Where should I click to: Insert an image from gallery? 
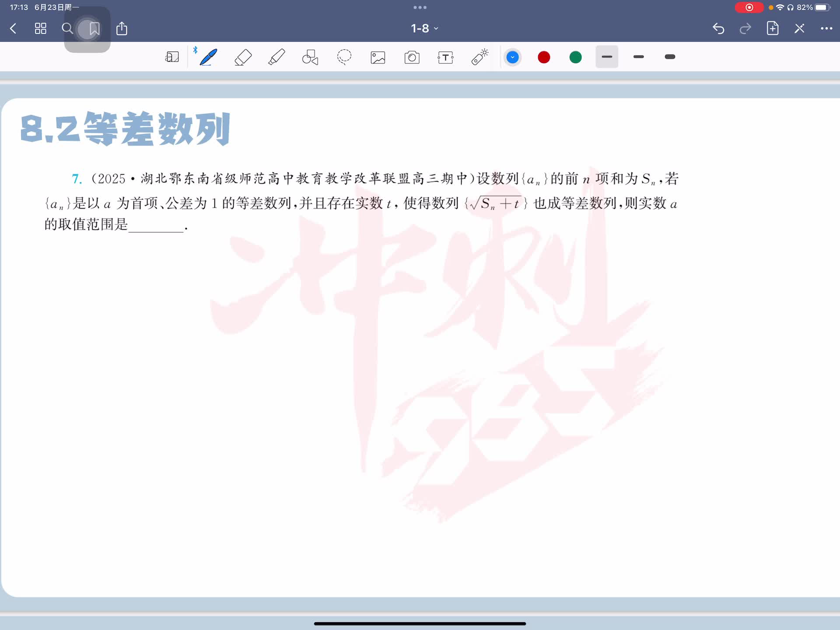click(378, 57)
